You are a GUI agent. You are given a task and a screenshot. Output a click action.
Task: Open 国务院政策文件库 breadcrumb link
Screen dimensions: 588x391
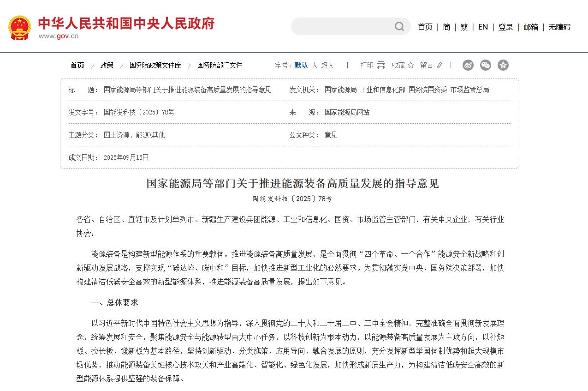155,65
